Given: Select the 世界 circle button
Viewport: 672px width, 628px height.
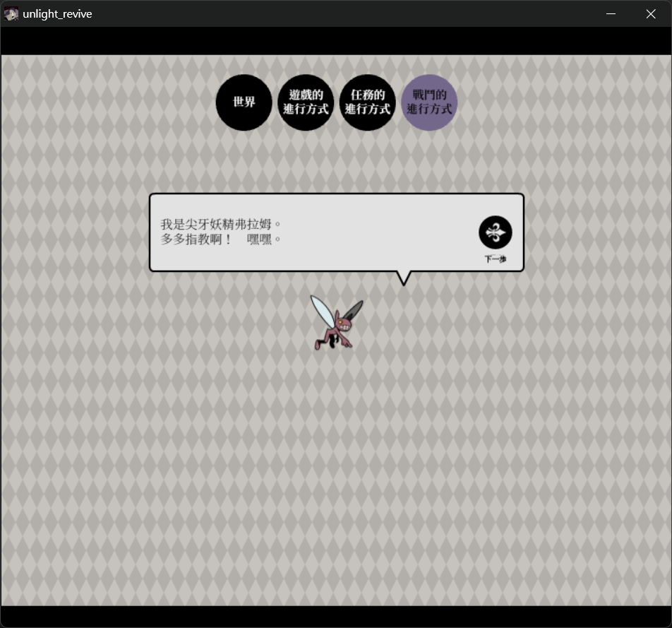Looking at the screenshot, I should 244,102.
